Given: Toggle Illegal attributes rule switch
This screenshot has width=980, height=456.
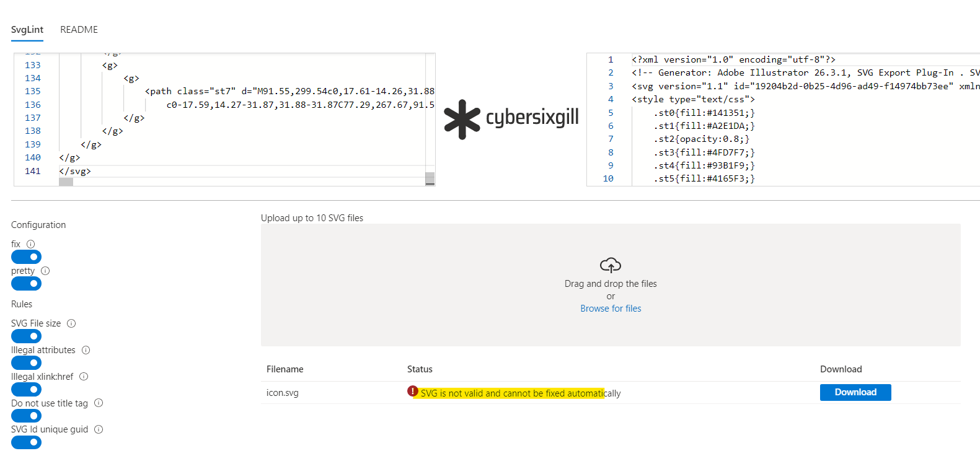Looking at the screenshot, I should [x=26, y=362].
